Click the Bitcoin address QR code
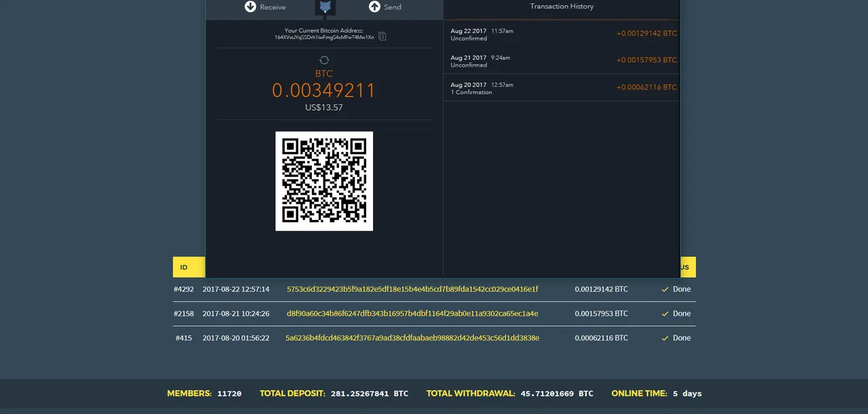Screen dimensions: 868x414 coord(324,181)
